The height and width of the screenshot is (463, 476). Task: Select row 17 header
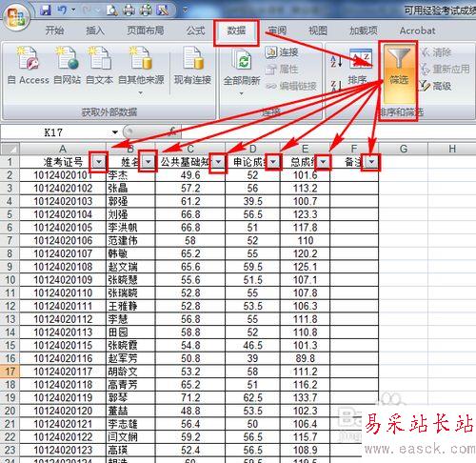coord(10,372)
